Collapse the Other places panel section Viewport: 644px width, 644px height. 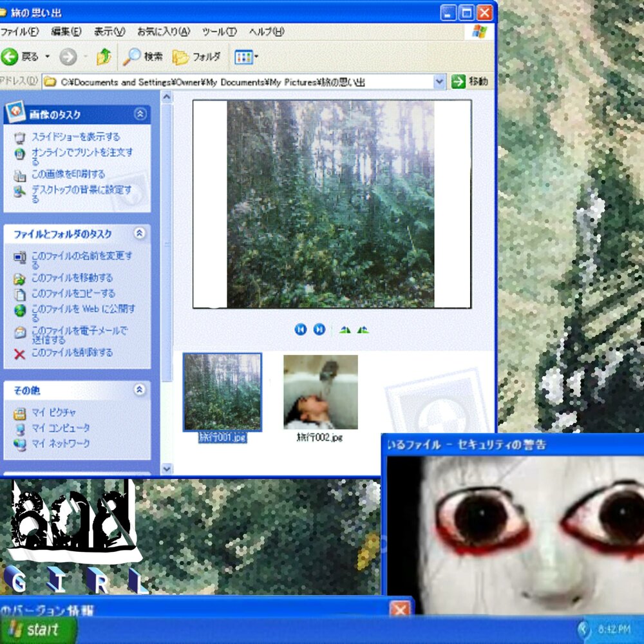[x=140, y=390]
